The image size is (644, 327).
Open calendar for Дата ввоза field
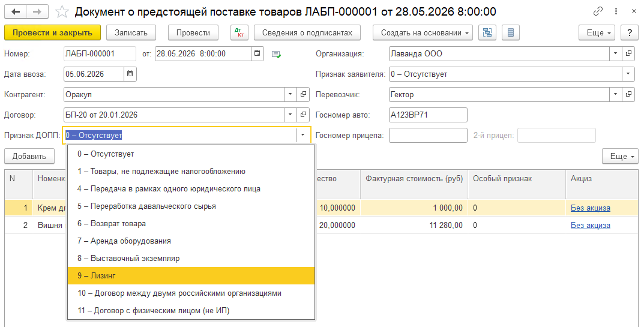click(130, 74)
